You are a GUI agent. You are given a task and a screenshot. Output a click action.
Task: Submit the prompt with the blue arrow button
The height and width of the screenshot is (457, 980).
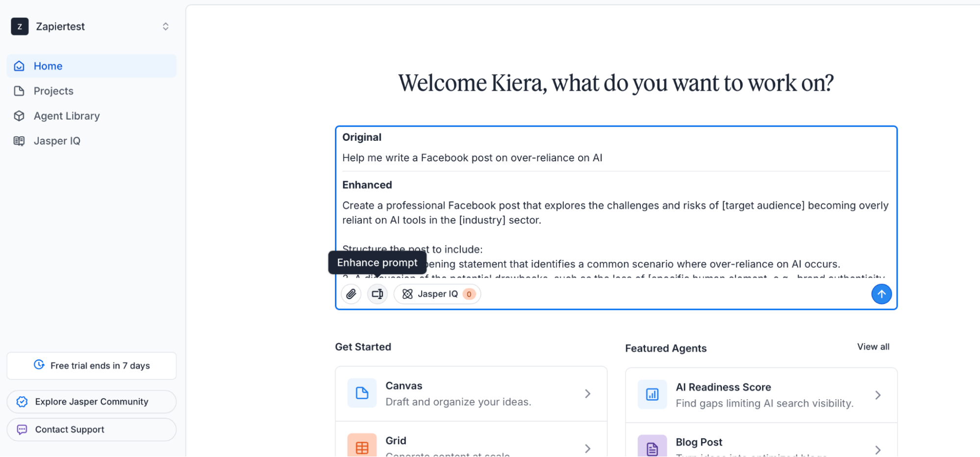click(x=881, y=294)
